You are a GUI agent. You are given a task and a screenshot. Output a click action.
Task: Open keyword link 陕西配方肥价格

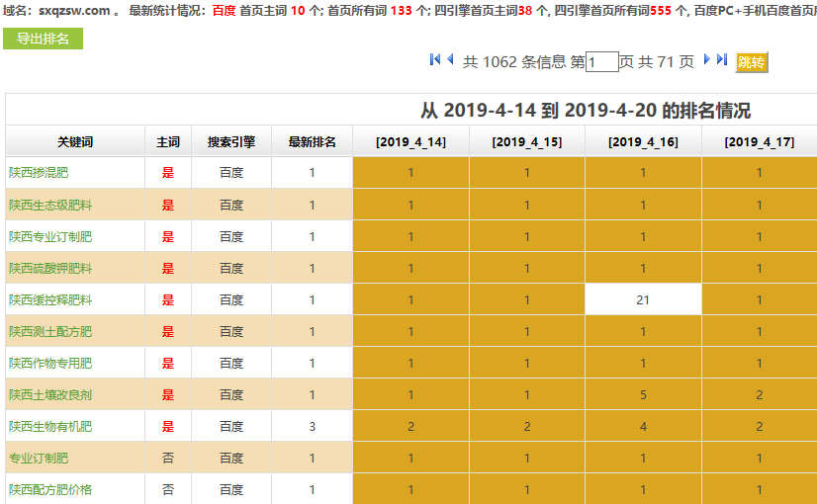click(x=50, y=490)
